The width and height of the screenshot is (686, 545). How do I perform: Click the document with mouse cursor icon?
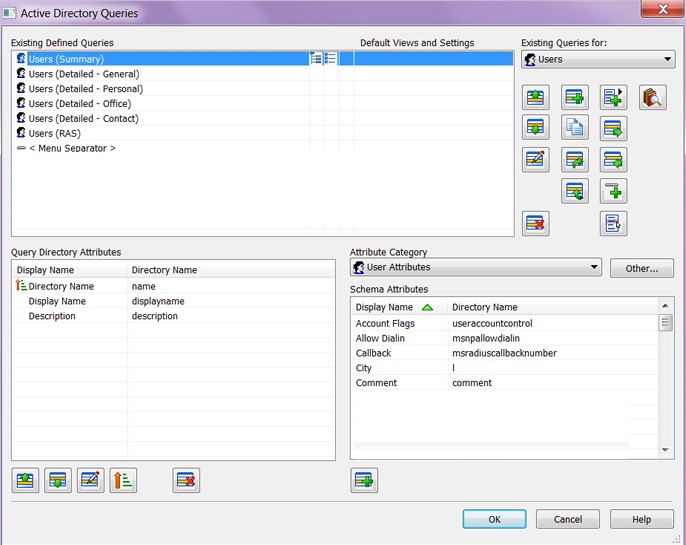pyautogui.click(x=613, y=224)
